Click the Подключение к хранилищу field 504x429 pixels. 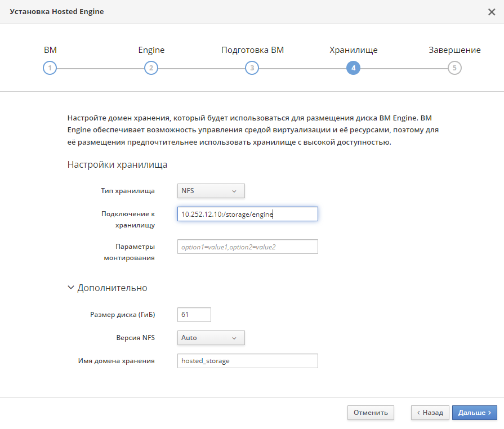tap(248, 214)
